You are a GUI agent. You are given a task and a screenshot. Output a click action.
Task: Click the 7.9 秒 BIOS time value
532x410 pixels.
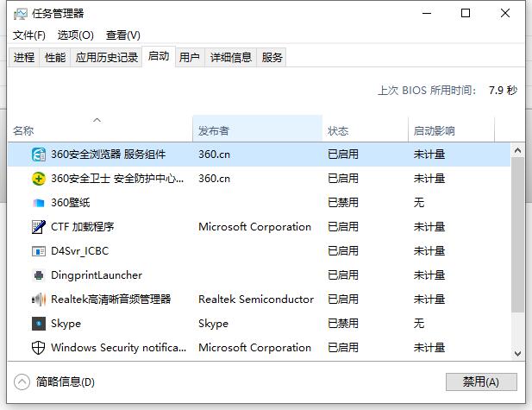[x=503, y=91]
